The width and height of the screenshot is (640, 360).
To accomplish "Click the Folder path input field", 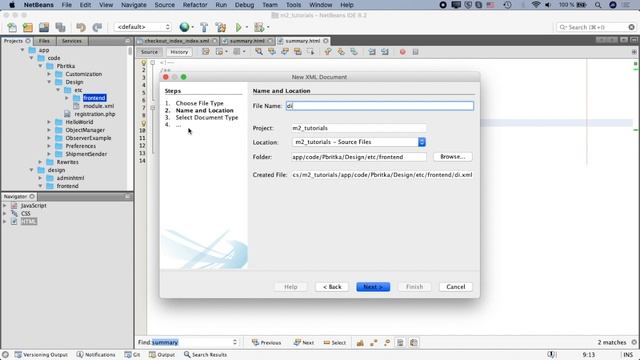I will tap(358, 157).
